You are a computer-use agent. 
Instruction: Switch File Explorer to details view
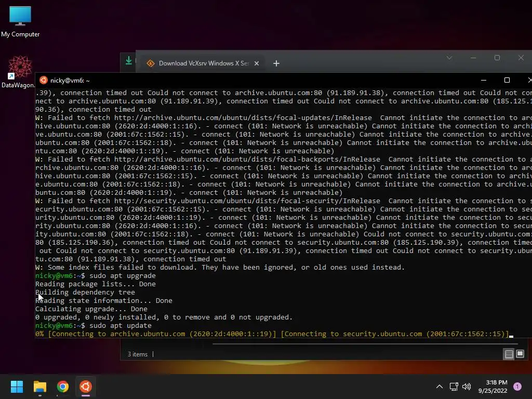coord(509,354)
